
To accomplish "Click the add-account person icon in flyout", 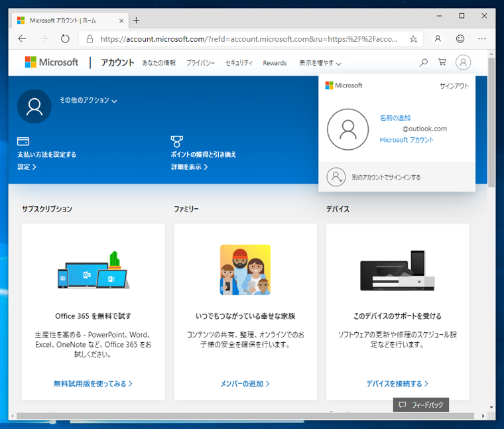I will click(x=336, y=177).
